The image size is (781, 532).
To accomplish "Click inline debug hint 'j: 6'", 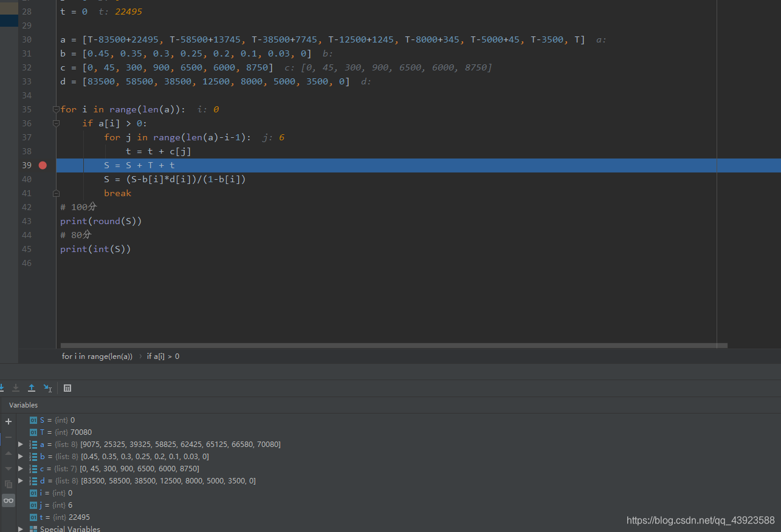I will pyautogui.click(x=274, y=137).
